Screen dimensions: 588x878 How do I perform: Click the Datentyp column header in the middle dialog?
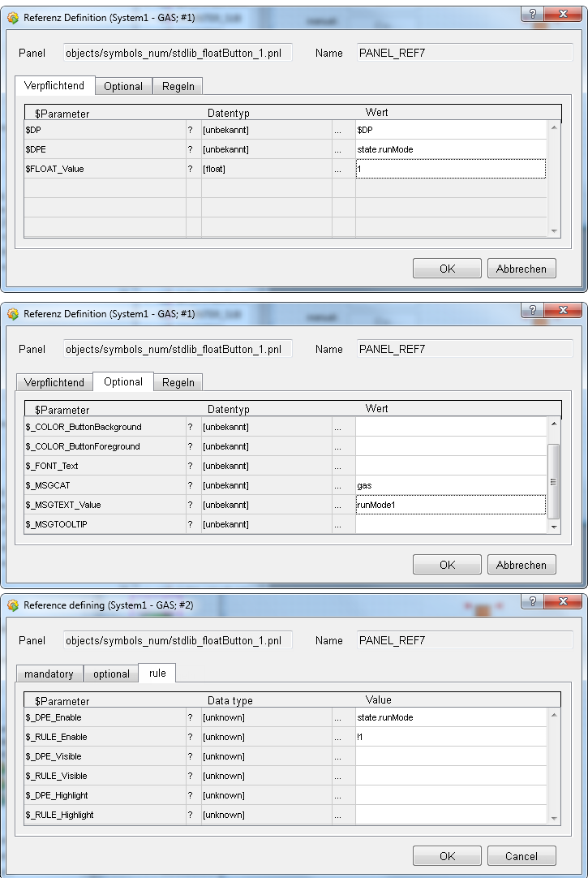coord(228,409)
